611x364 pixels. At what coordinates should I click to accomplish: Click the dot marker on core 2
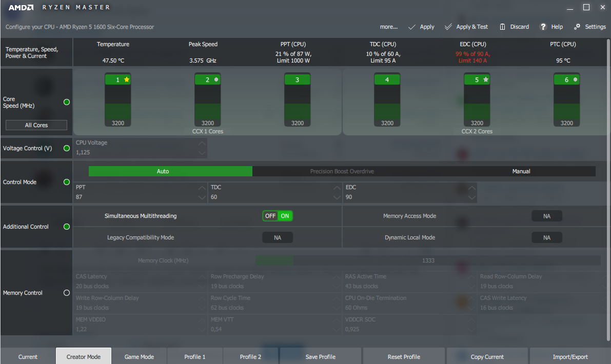(x=216, y=79)
